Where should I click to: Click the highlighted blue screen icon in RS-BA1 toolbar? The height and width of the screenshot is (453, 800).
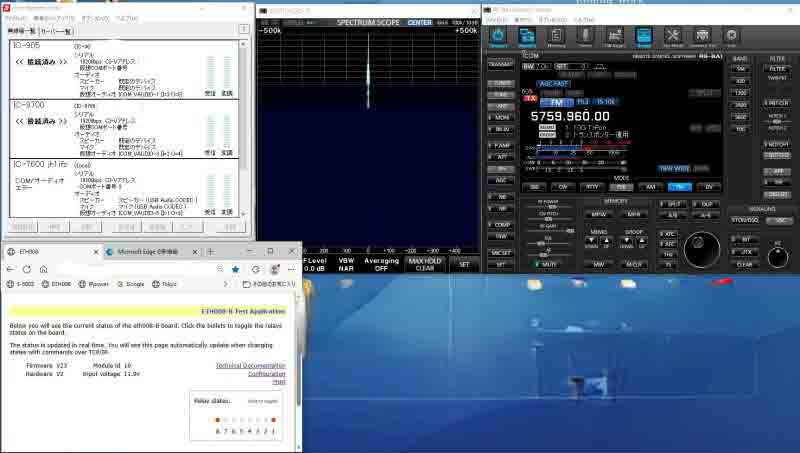(644, 36)
